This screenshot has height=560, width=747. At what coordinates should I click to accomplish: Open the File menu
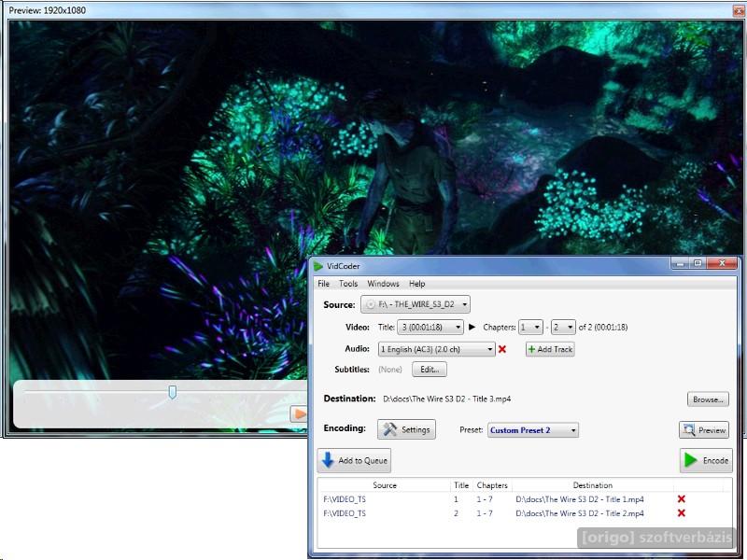click(323, 284)
